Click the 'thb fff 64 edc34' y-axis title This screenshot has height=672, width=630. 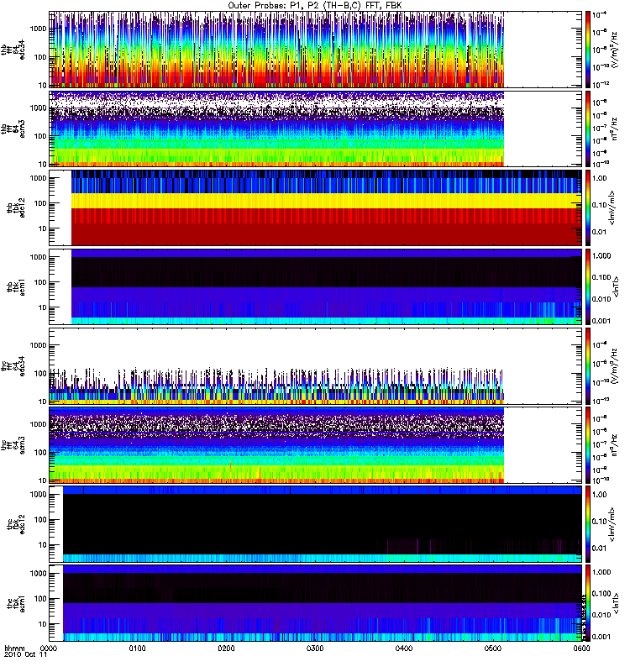coord(13,50)
